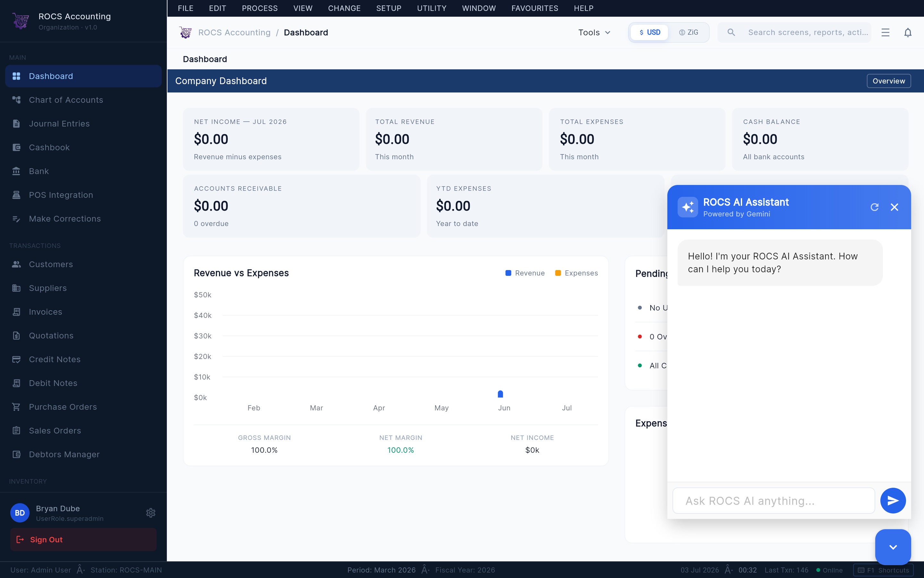Click in the Ask ROCS AI input
924x578 pixels.
pyautogui.click(x=774, y=500)
